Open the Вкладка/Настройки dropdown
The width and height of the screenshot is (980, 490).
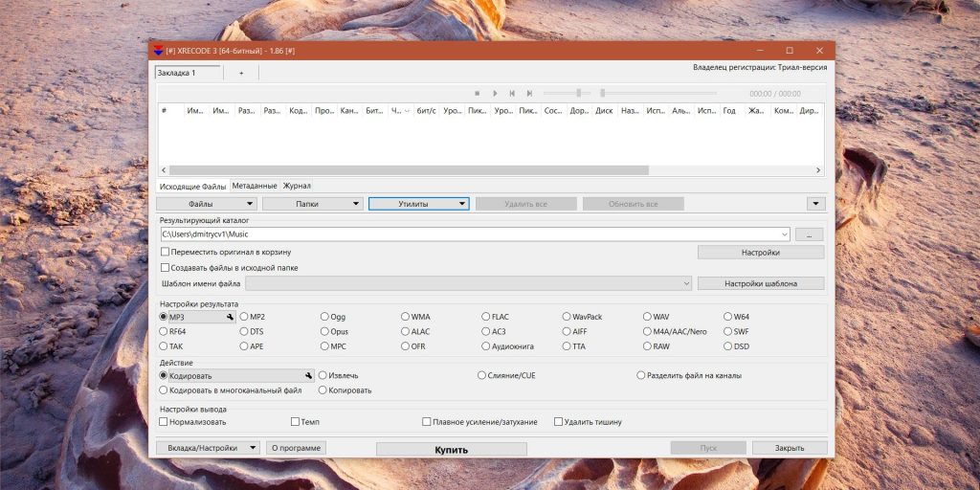pyautogui.click(x=207, y=448)
